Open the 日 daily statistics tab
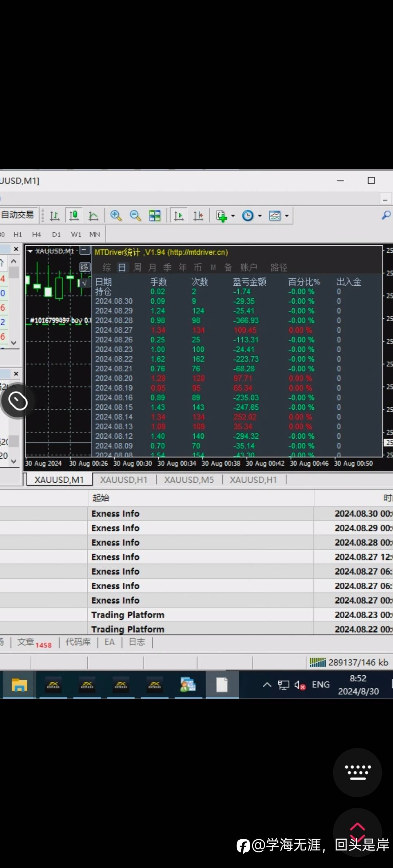 click(122, 268)
